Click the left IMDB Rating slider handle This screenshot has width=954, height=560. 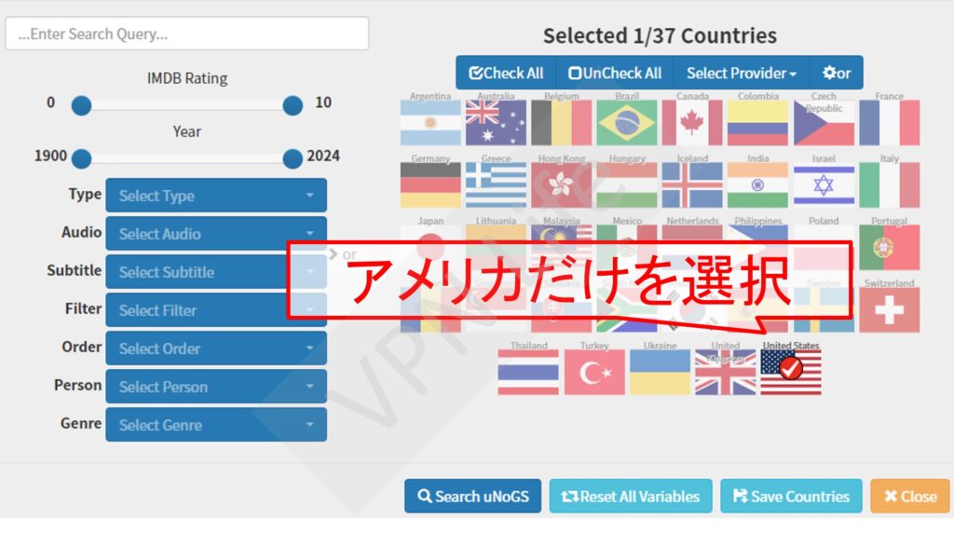pyautogui.click(x=81, y=105)
